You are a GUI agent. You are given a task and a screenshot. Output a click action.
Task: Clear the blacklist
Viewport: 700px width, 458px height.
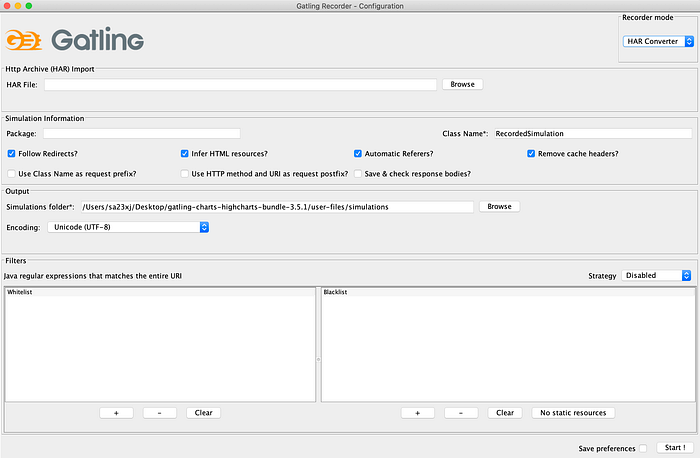point(505,413)
